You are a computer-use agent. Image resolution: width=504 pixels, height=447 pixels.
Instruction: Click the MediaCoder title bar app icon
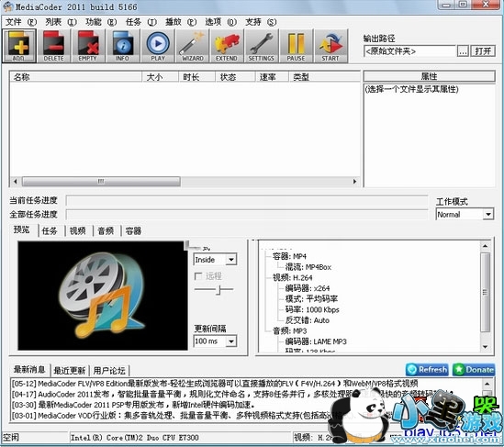coord(7,6)
